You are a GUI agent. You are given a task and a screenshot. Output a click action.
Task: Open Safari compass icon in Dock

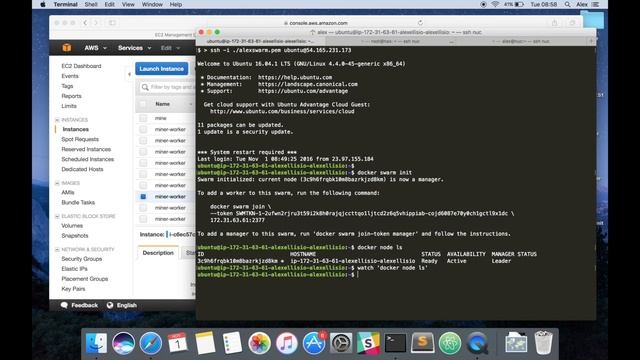(151, 343)
